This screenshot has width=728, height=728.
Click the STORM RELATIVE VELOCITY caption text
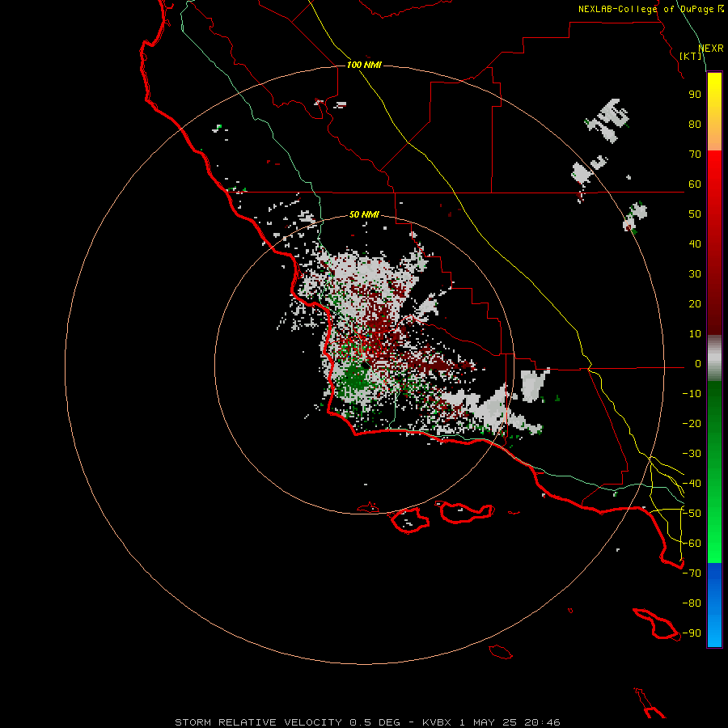click(x=258, y=722)
